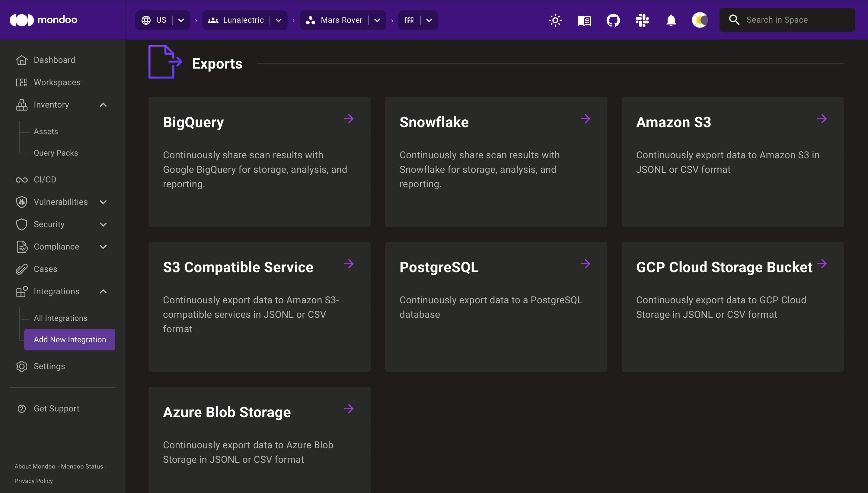Screen dimensions: 868x493
Task: Open the docs/book icon
Action: point(584,20)
